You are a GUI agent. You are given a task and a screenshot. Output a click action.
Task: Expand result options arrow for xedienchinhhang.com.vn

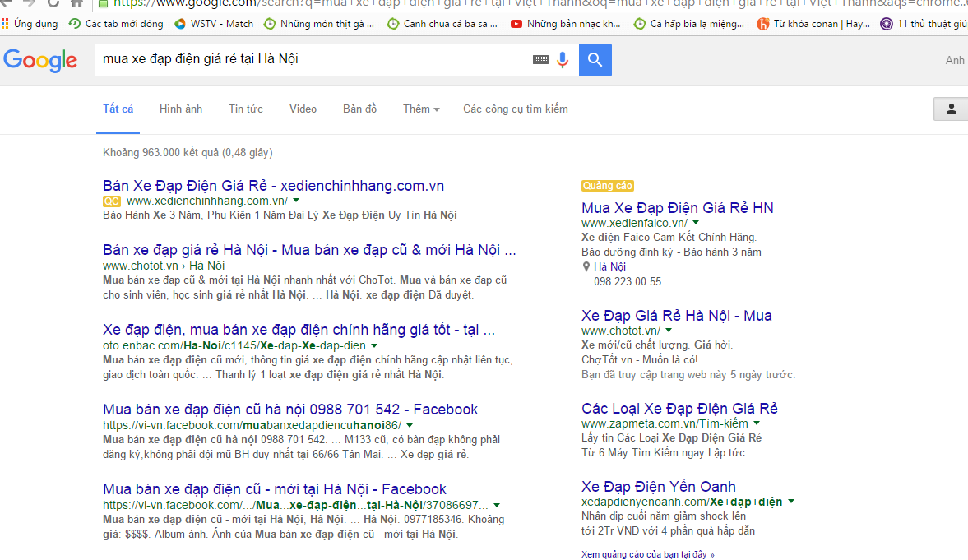[x=295, y=200]
